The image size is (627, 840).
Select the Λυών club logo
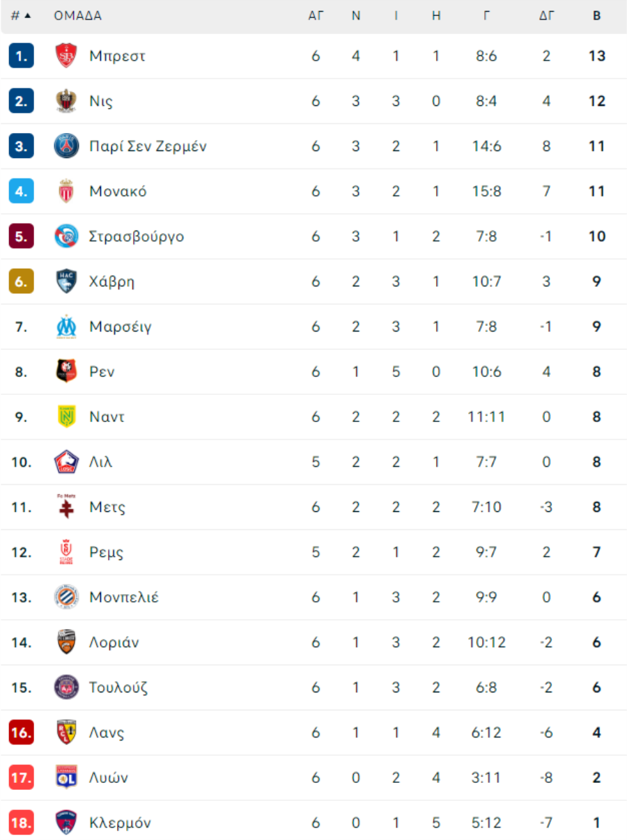tap(66, 777)
